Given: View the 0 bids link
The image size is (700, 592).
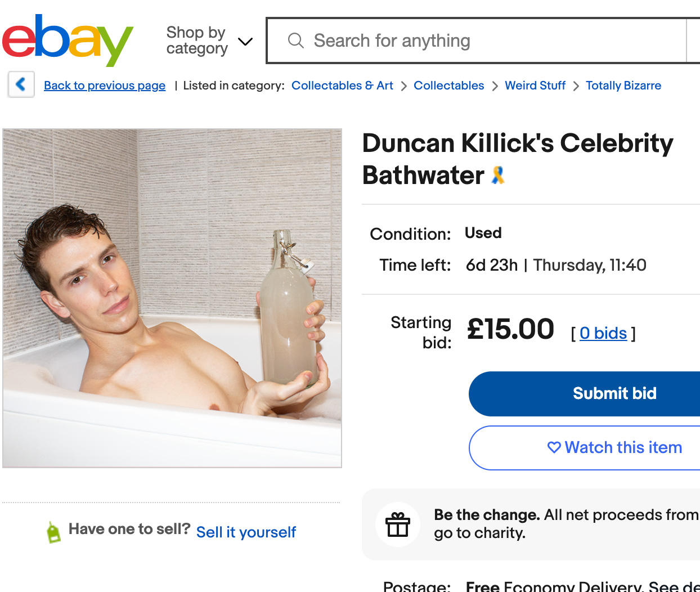Looking at the screenshot, I should pyautogui.click(x=603, y=333).
